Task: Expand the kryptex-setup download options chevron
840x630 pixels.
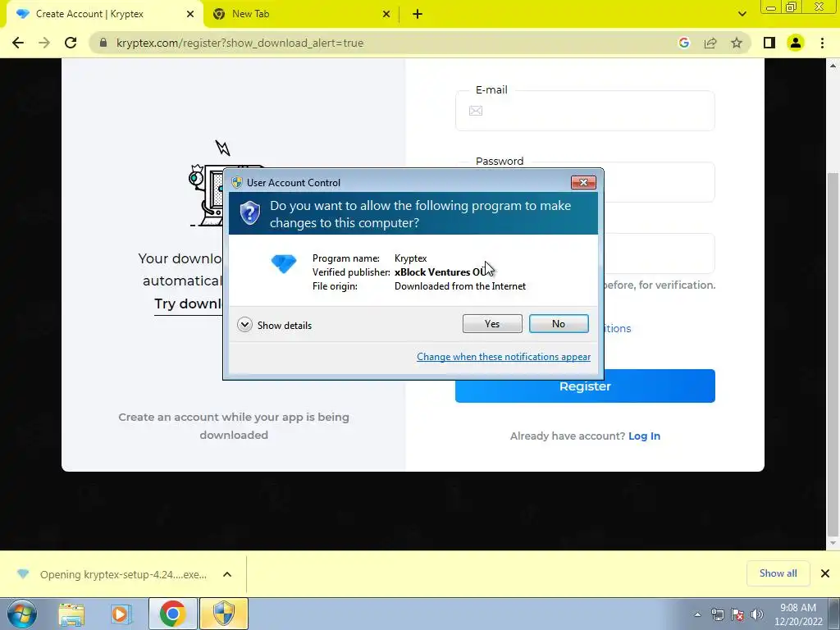Action: pos(227,574)
